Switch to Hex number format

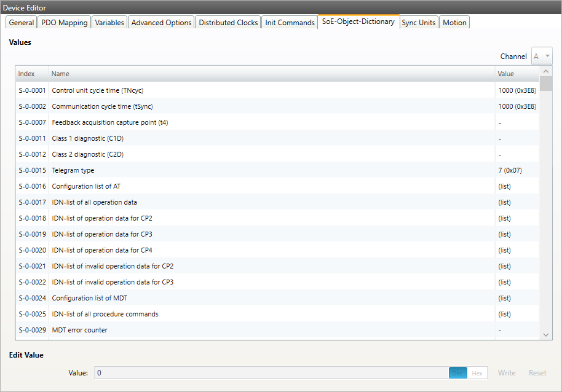pos(477,373)
